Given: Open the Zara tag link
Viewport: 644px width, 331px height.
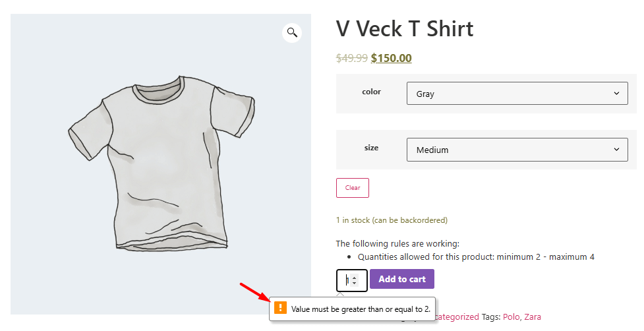Looking at the screenshot, I should [532, 317].
